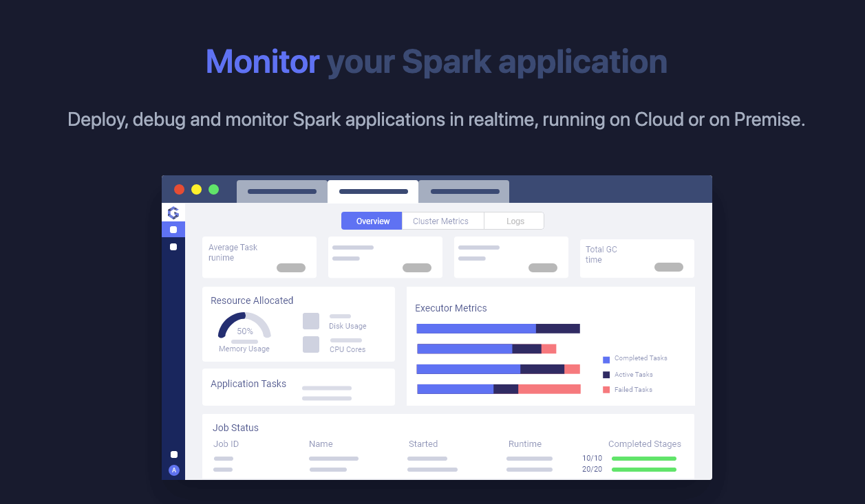Click the G logo icon in sidebar
Image resolution: width=865 pixels, height=504 pixels.
point(173,213)
